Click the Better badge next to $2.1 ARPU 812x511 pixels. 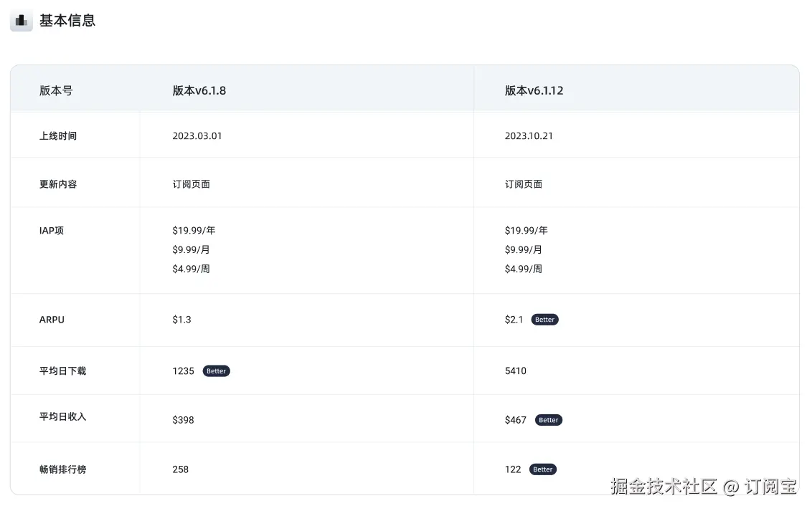[544, 320]
